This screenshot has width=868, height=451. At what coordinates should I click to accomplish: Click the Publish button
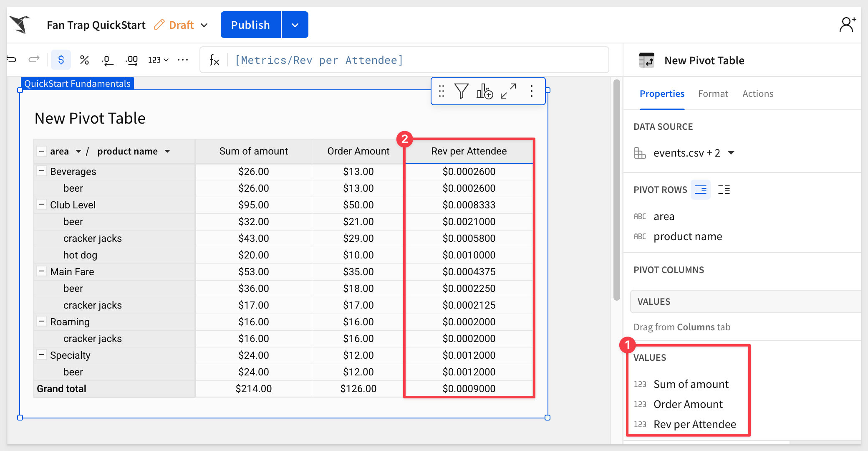click(x=250, y=25)
